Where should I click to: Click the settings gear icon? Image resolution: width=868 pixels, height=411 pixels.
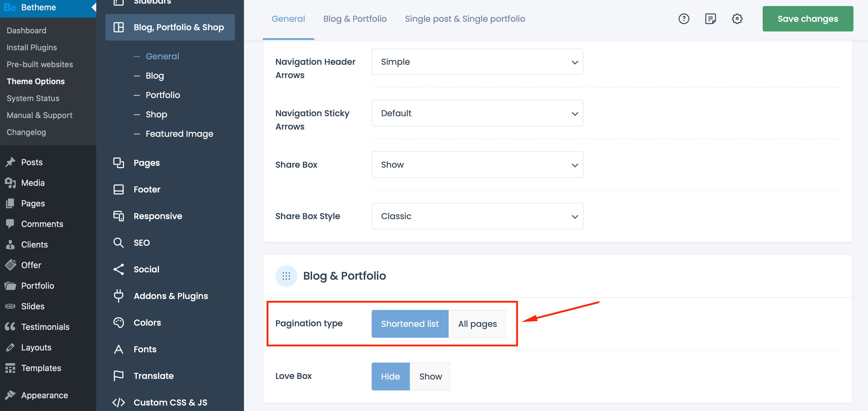[x=737, y=19]
